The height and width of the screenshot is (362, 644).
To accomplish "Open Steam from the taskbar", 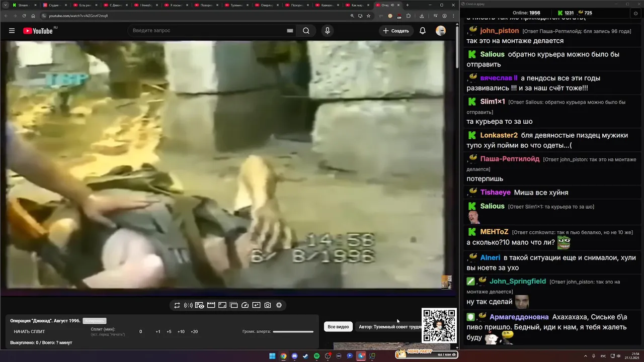I will coord(305,356).
